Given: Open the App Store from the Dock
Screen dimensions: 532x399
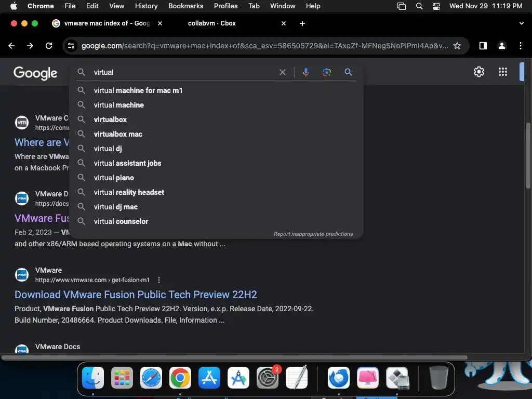Looking at the screenshot, I should [x=209, y=378].
